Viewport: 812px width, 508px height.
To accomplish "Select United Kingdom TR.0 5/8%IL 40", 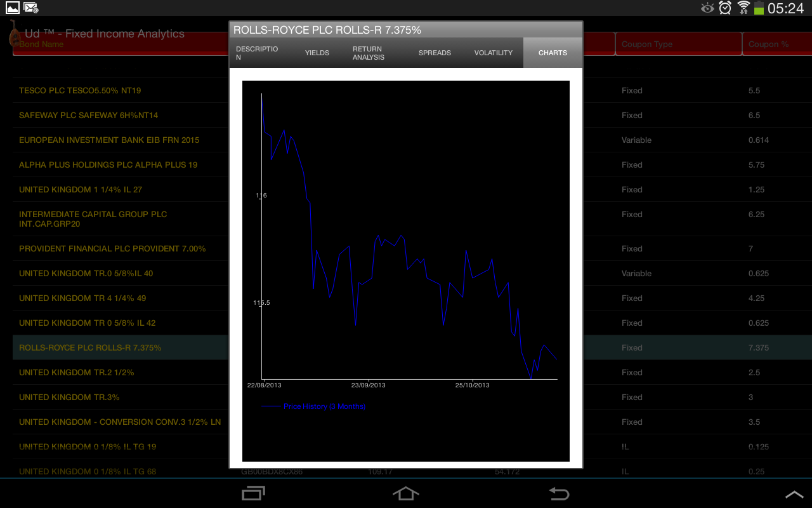I will coord(86,274).
